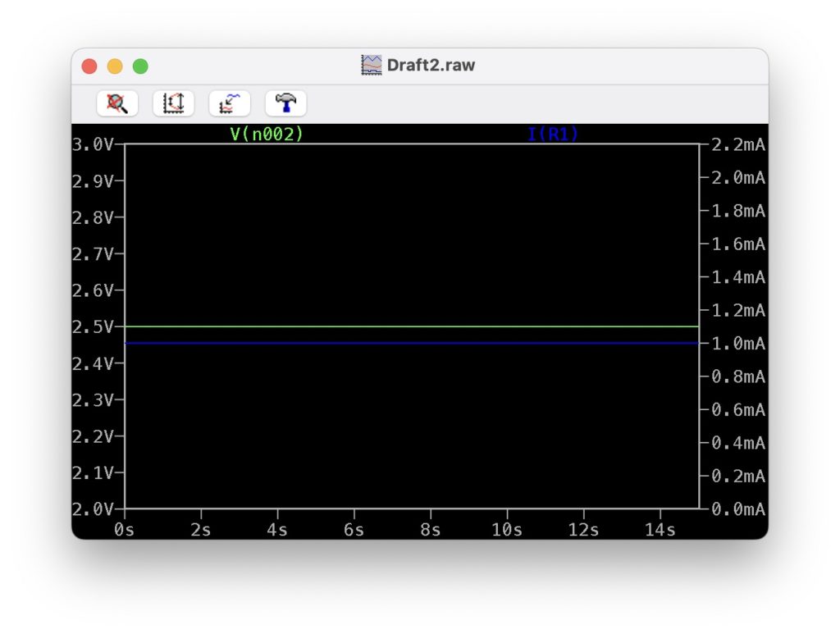Screen dimensions: 840x634
Task: Click the Draft2.raw document icon in title bar
Action: point(372,66)
